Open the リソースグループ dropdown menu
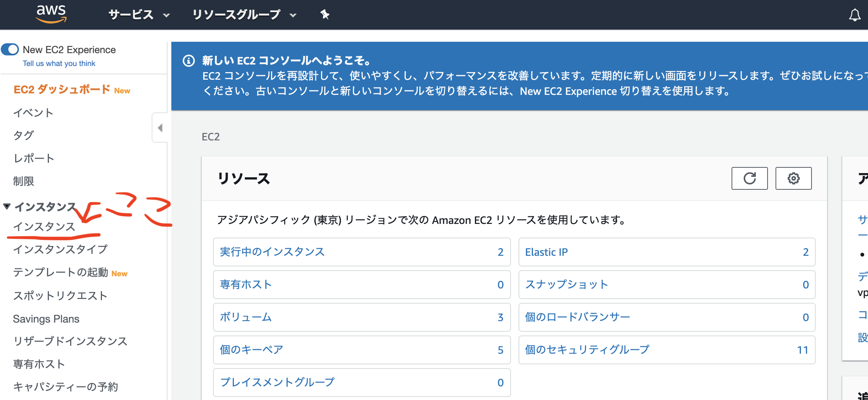 tap(244, 15)
